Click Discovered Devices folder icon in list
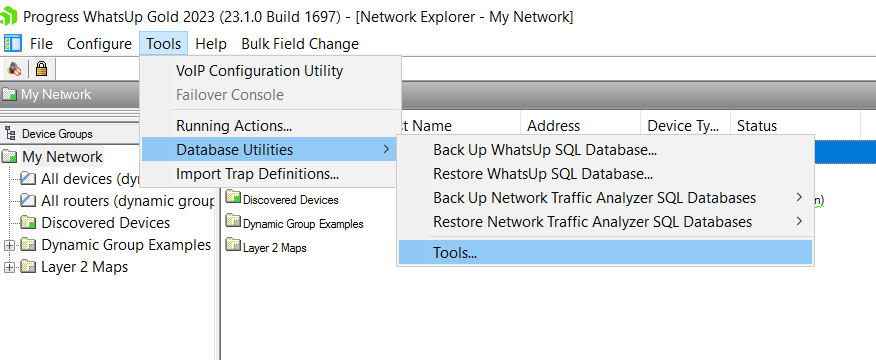876x360 pixels. click(x=233, y=198)
